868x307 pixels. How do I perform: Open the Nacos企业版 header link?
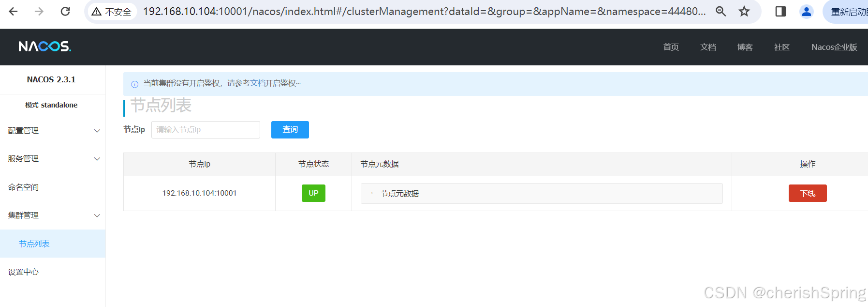(x=834, y=47)
